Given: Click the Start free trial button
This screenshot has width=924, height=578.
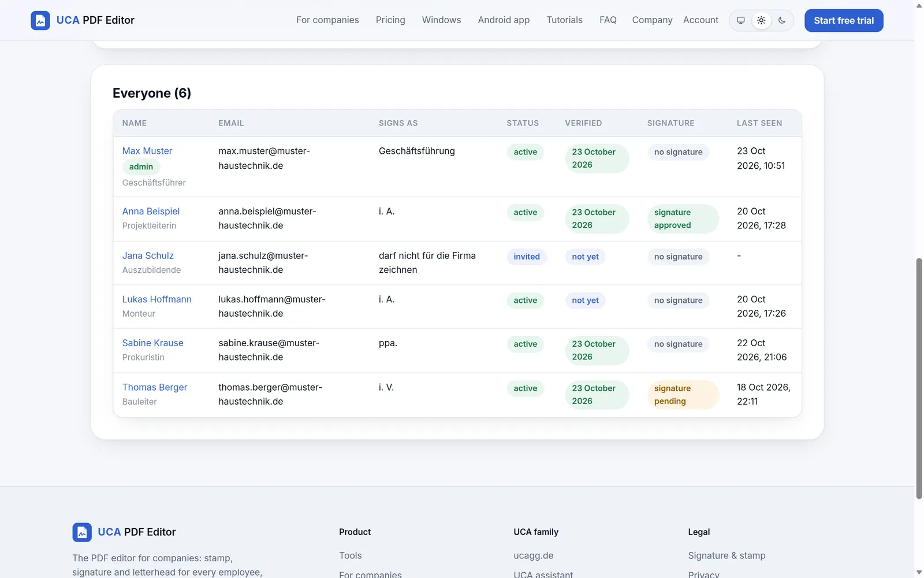Looking at the screenshot, I should point(844,20).
